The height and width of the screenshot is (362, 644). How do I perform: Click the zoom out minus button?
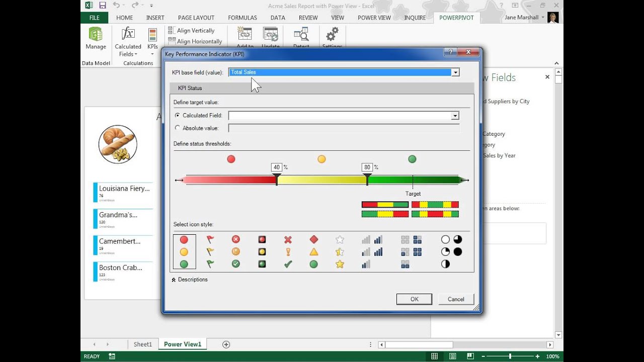coord(484,356)
